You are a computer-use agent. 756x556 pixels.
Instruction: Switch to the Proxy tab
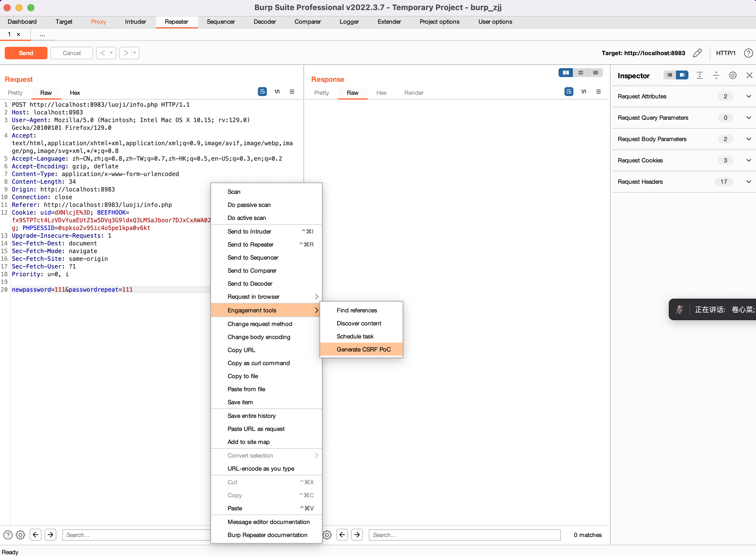point(99,22)
